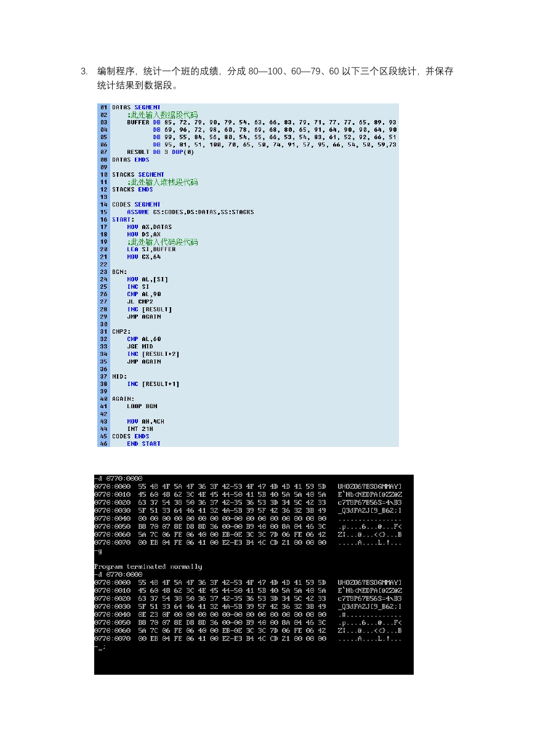Screen dimensions: 535x756
Task: Click the 'CMP AL' instruction on line 26
Action: pos(143,294)
